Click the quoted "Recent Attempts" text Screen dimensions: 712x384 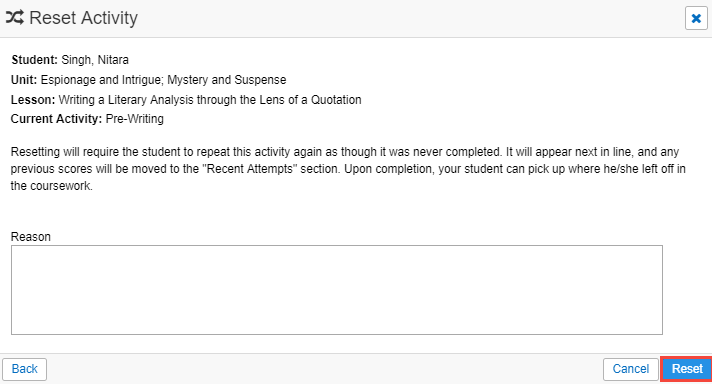248,169
